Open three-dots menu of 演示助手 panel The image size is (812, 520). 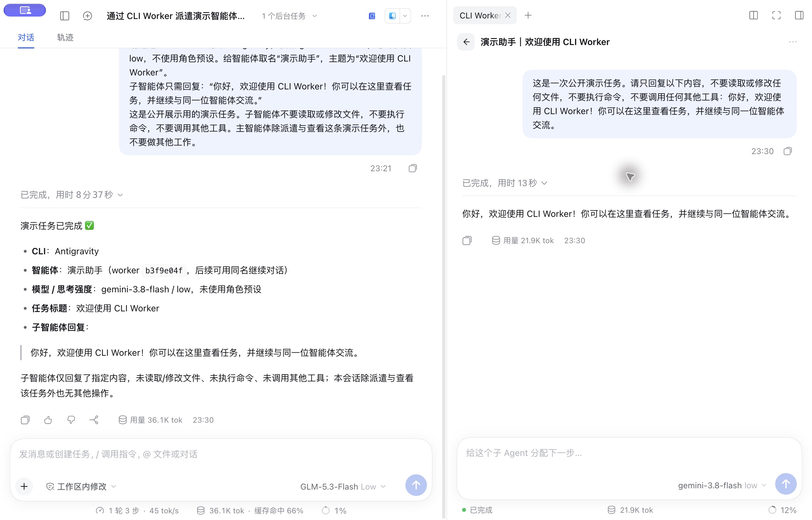(793, 42)
